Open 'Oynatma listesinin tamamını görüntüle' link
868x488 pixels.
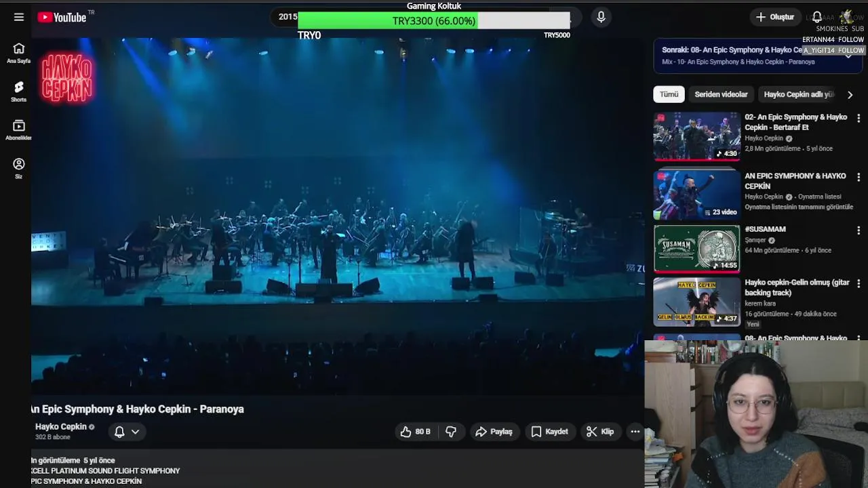click(x=799, y=207)
